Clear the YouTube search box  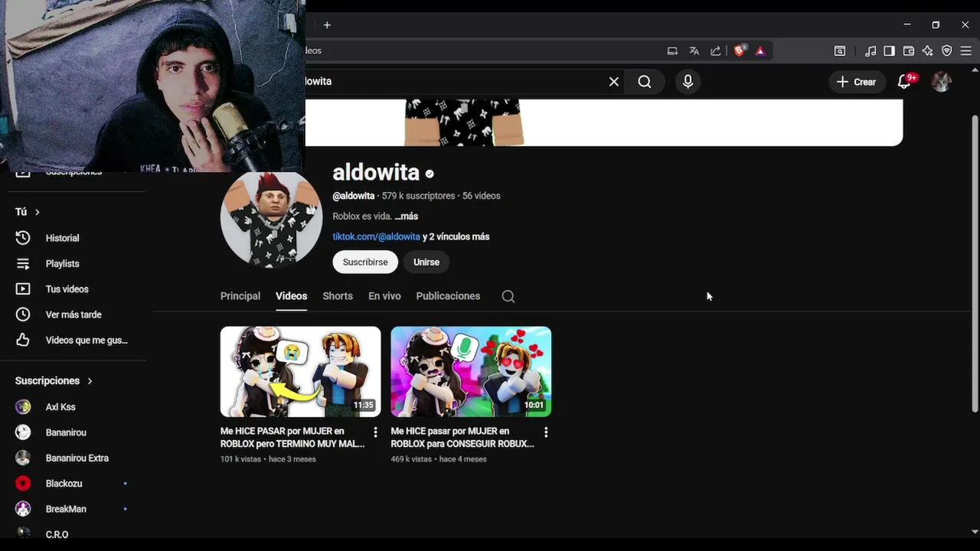point(614,82)
